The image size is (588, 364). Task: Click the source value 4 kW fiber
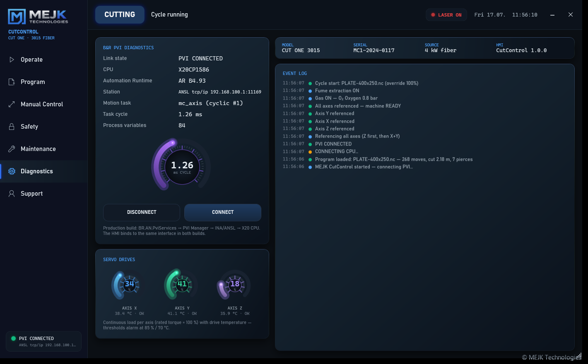(441, 50)
